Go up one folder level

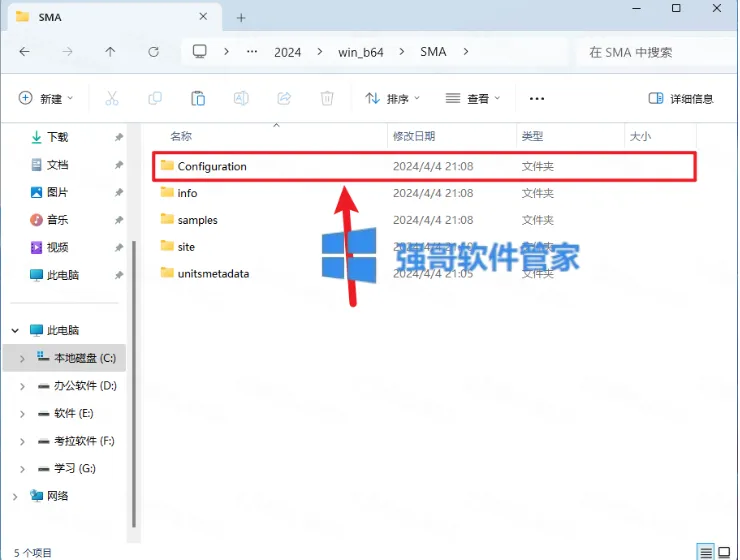110,51
